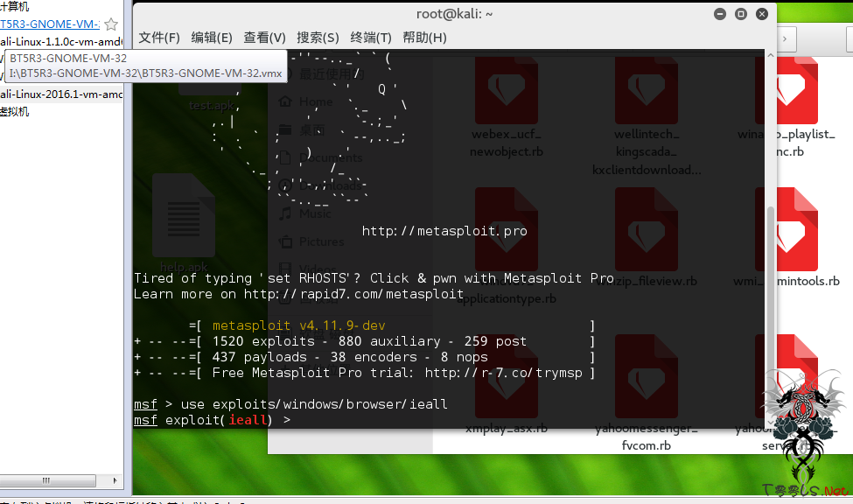853x504 pixels.
Task: Click the star icon beside the BT5R3-GNOME-VM link
Action: coord(111,24)
